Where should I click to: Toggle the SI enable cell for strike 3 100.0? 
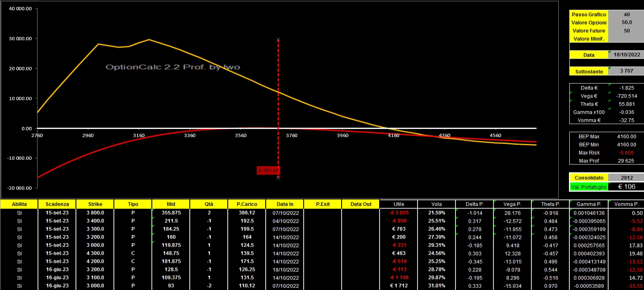(x=19, y=277)
